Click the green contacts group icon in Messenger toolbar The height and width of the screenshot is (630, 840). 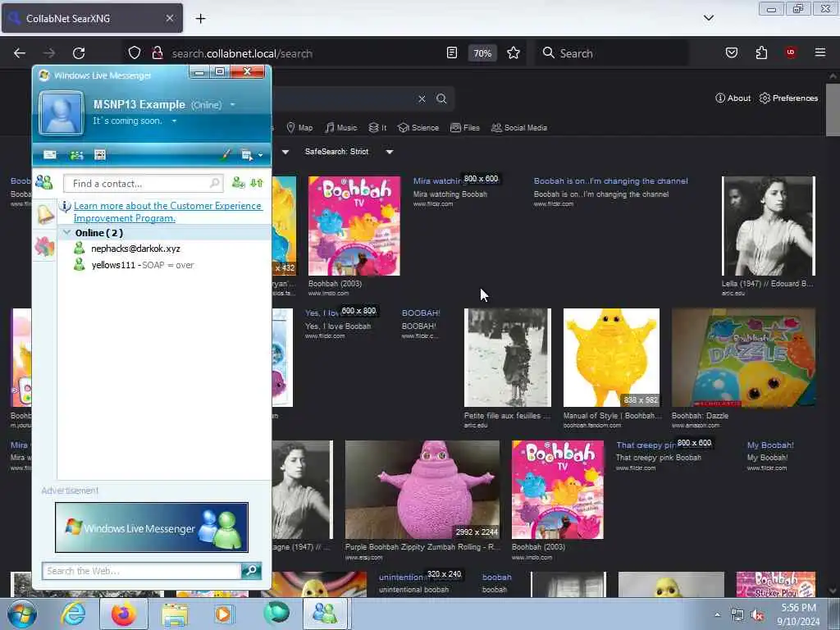click(x=76, y=155)
